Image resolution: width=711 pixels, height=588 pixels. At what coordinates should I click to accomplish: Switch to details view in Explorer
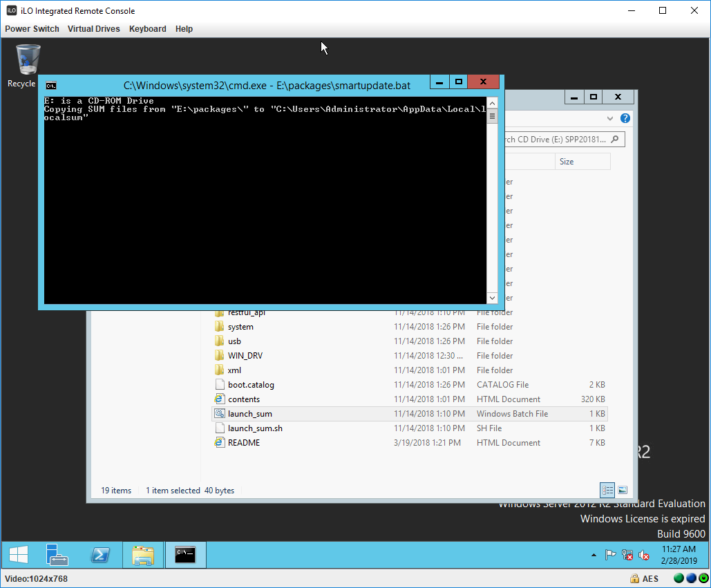point(607,490)
